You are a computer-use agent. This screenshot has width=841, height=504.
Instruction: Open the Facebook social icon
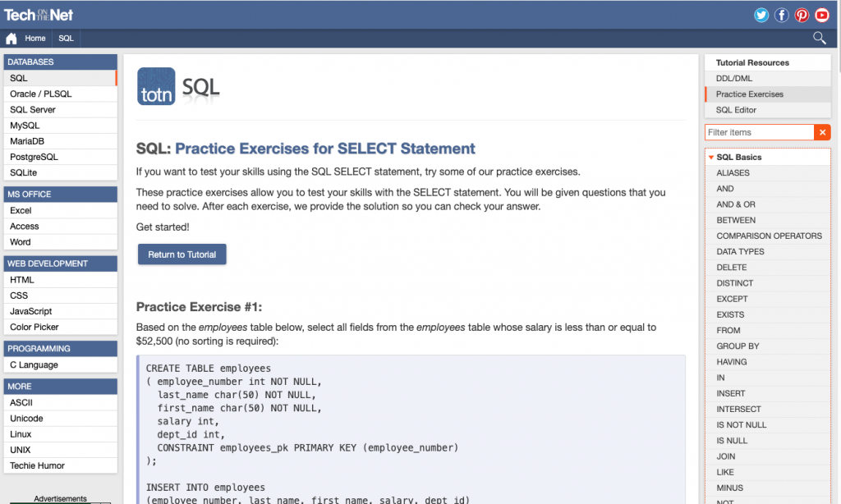782,15
